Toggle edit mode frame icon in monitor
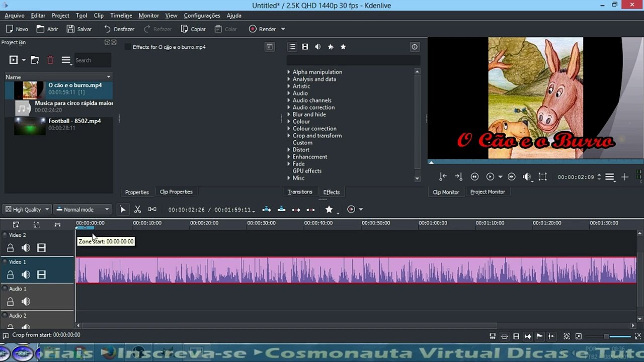 pos(542,176)
